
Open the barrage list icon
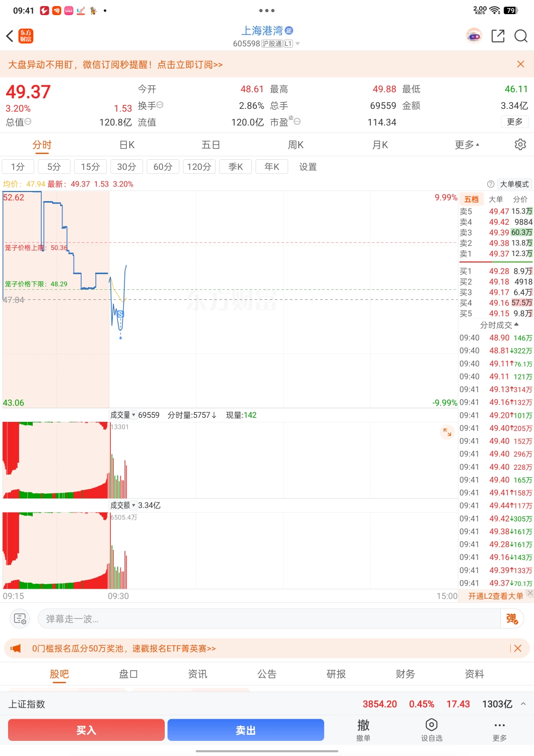tap(20, 618)
